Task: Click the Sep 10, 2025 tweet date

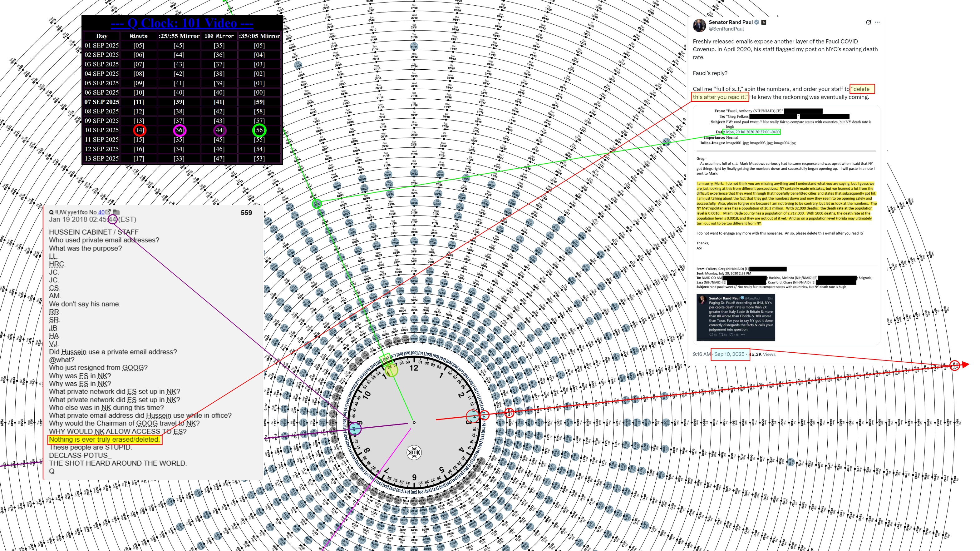Action: tap(729, 354)
